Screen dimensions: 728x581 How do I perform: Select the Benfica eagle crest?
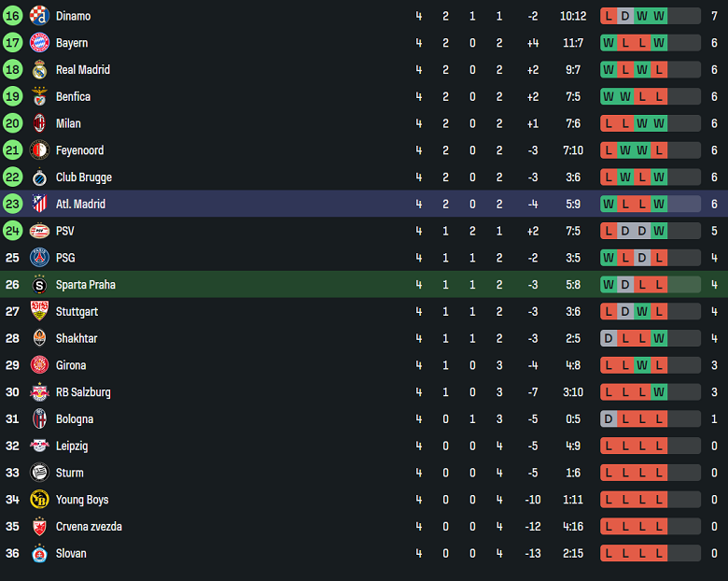pos(39,96)
